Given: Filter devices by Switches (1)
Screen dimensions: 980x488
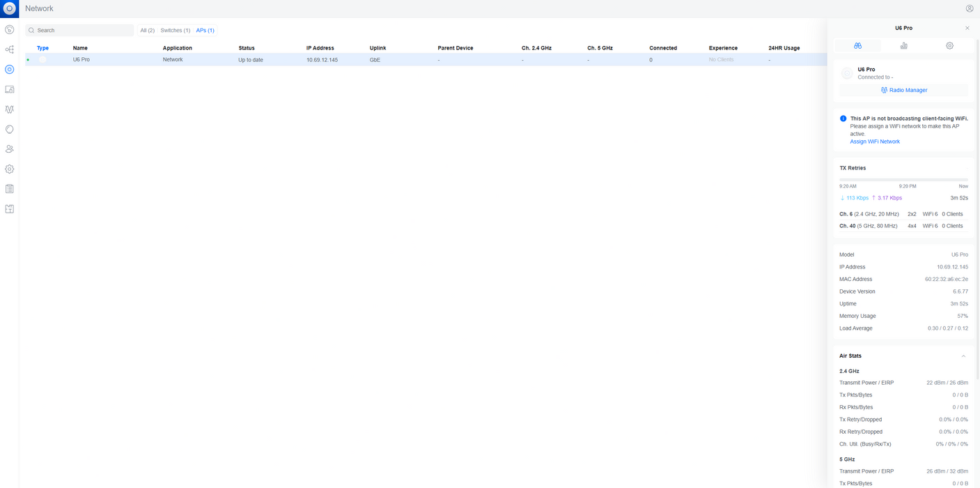Looking at the screenshot, I should [175, 31].
